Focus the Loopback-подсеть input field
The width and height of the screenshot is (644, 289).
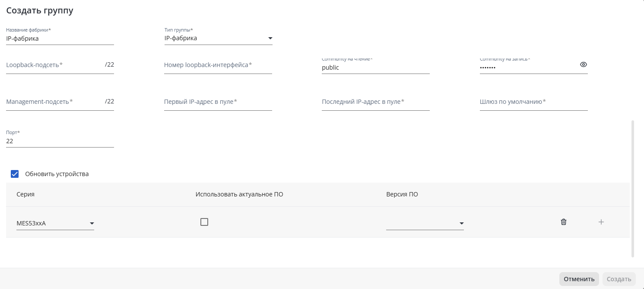tap(54, 65)
